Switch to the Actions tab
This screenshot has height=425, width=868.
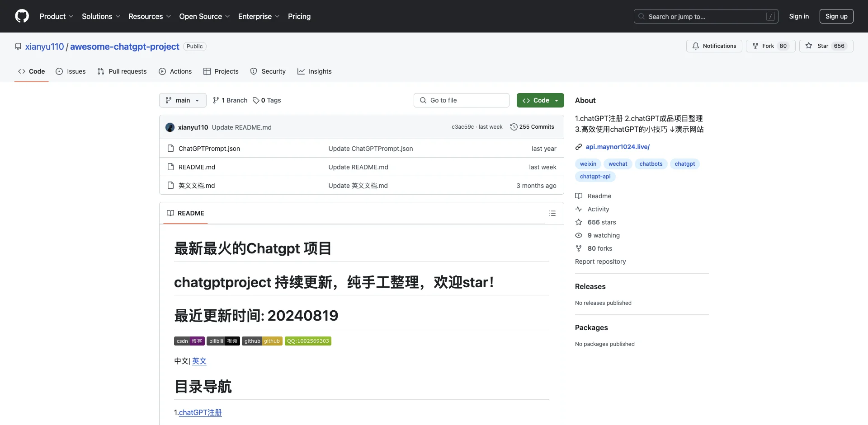175,71
